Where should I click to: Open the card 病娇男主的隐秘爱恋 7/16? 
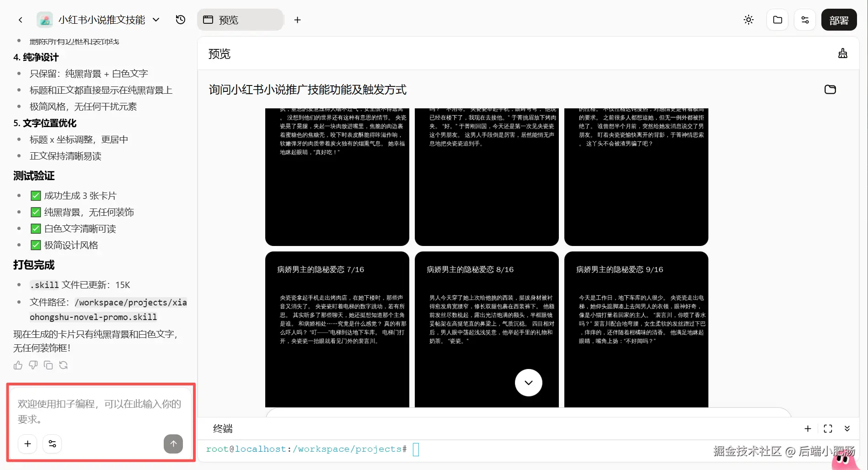point(337,329)
